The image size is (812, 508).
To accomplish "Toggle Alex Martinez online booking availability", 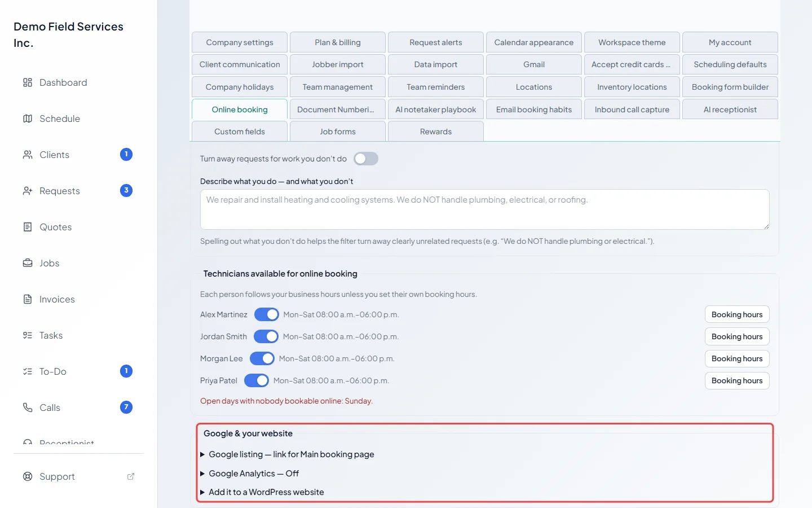I will pos(267,314).
